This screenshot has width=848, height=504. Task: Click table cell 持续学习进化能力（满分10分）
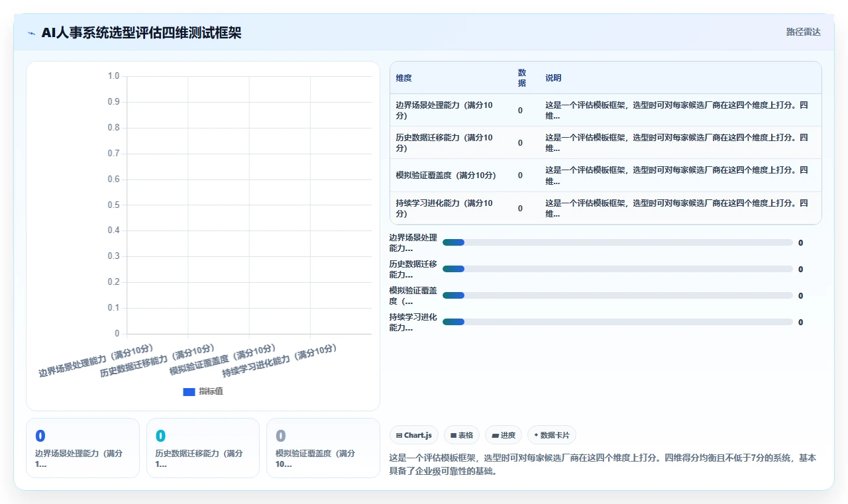pos(450,208)
